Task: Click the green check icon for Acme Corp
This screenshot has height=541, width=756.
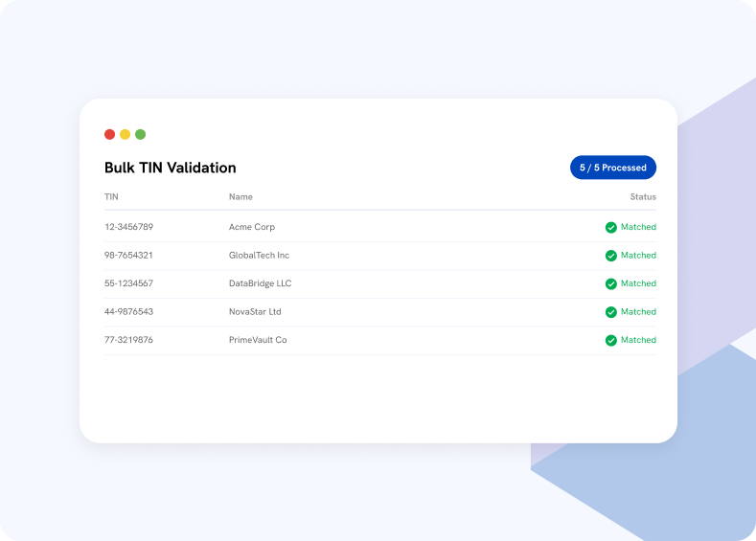Action: tap(611, 227)
